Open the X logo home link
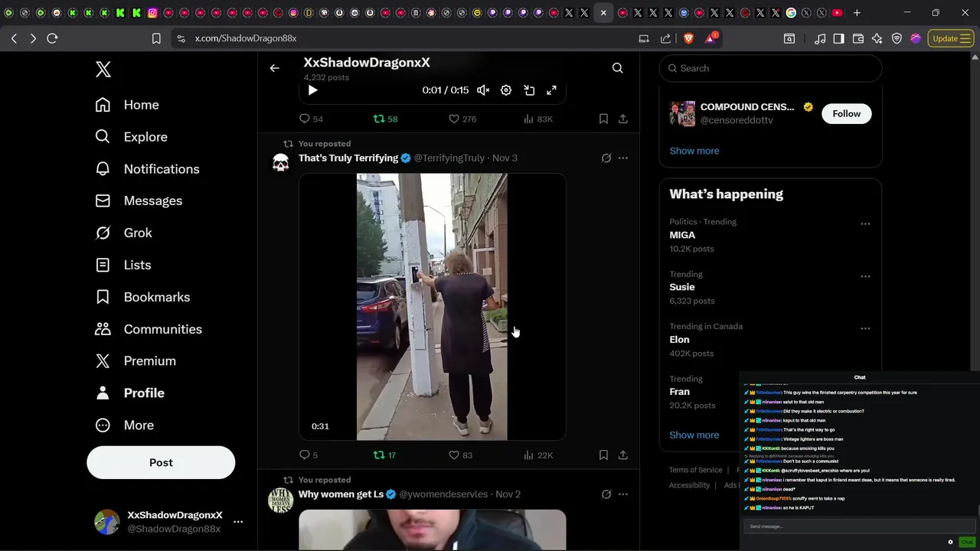Viewport: 980px width, 551px height. [x=103, y=69]
